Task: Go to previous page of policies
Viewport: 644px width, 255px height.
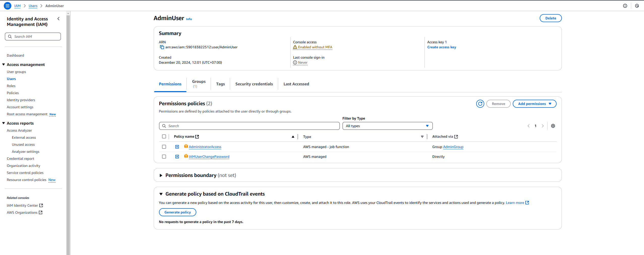Action: [528, 126]
